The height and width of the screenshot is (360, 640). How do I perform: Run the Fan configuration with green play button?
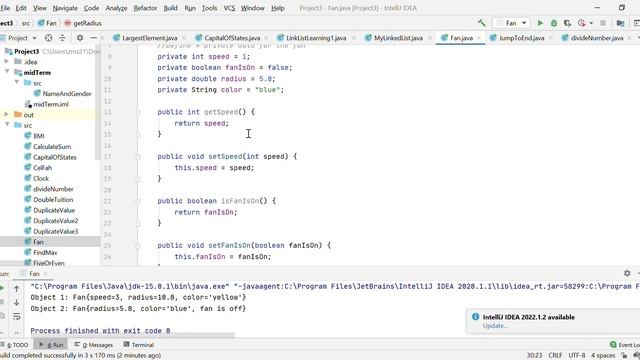(540, 23)
